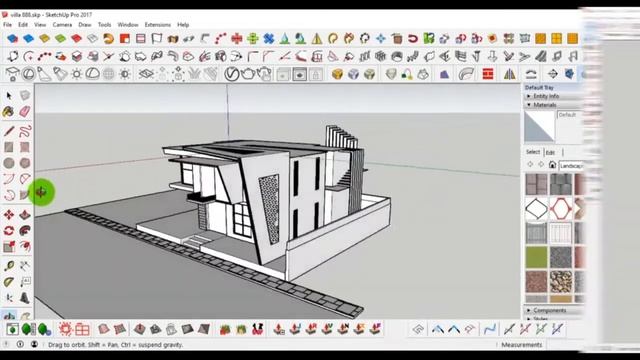Image resolution: width=640 pixels, height=360 pixels.
Task: Start V-Ray interactive render teapot
Action: [x=264, y=74]
